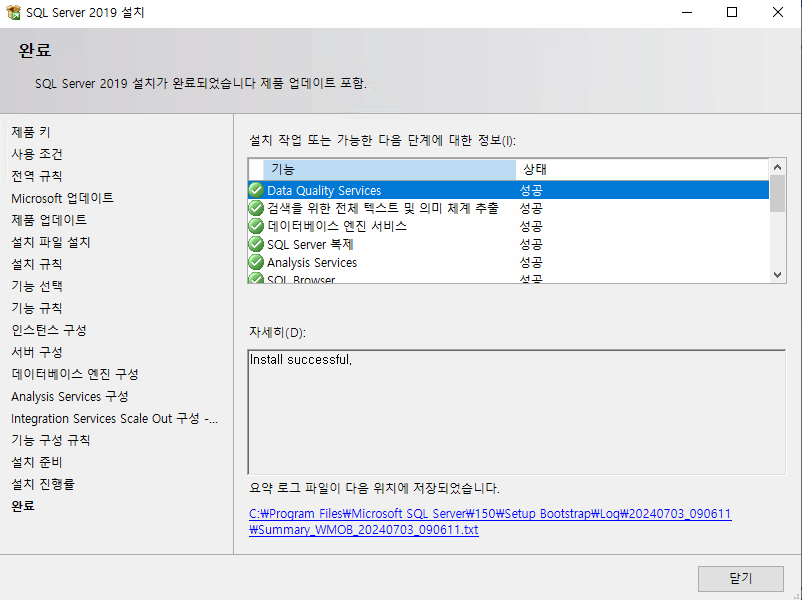Click the 제품 키 step

pos(31,132)
